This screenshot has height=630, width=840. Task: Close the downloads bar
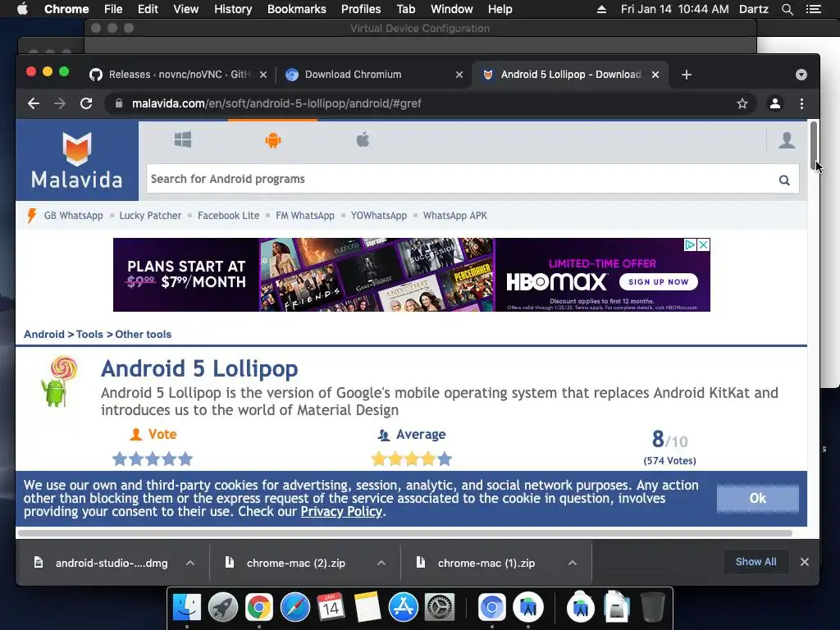[804, 562]
